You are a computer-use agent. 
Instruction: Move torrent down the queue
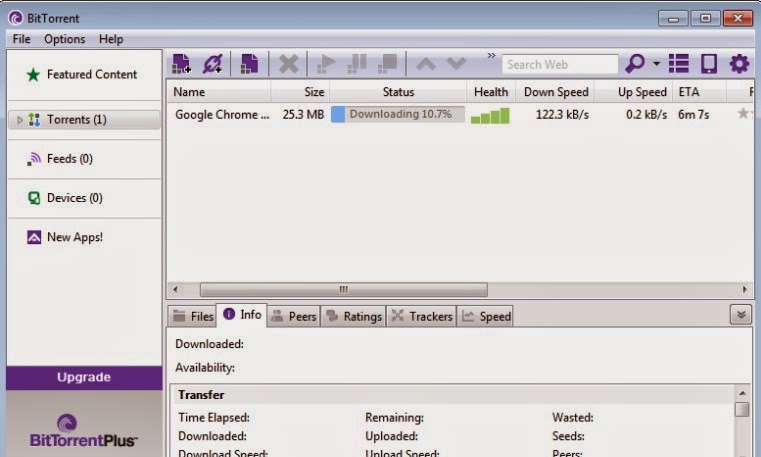456,64
